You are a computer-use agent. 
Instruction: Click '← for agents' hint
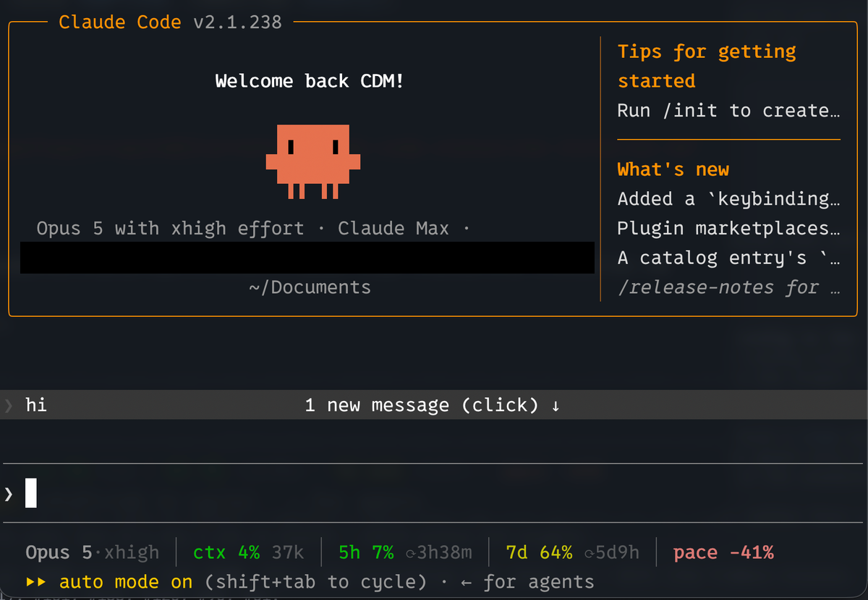[x=527, y=582]
